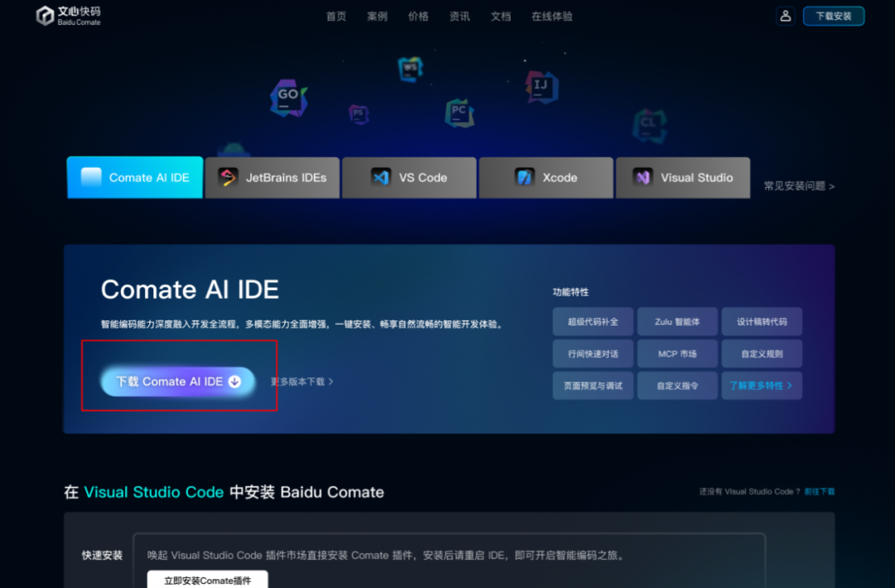Click 快速安装 label text
The width and height of the screenshot is (895, 588).
click(102, 556)
